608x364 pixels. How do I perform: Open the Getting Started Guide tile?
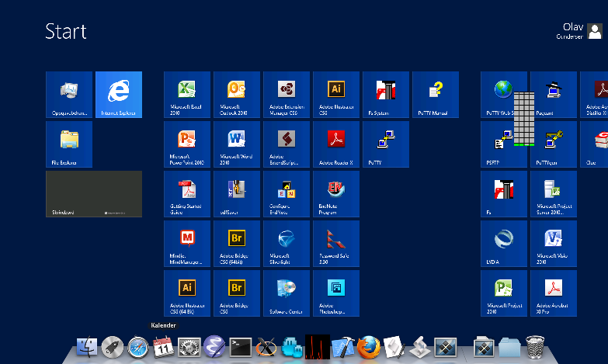coord(187,194)
